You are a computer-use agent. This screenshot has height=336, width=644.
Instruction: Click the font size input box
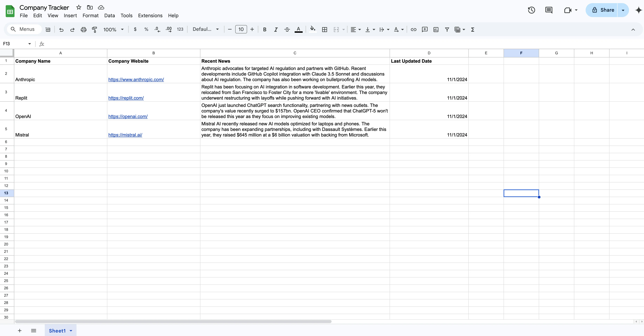pyautogui.click(x=241, y=29)
